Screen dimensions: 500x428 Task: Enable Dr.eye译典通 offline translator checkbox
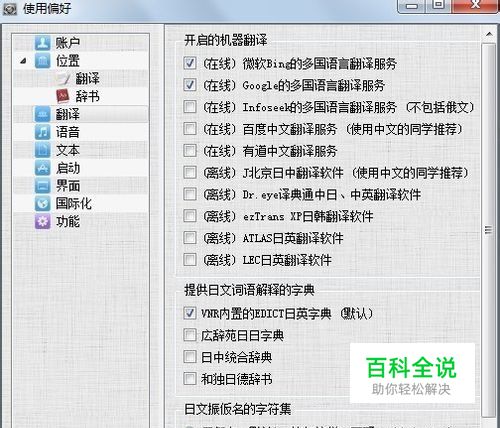[190, 194]
